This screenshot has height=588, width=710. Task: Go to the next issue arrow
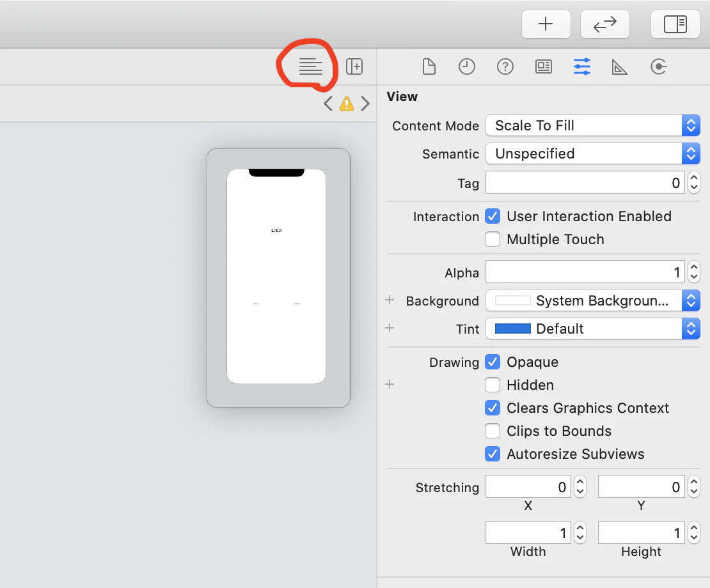click(x=365, y=104)
